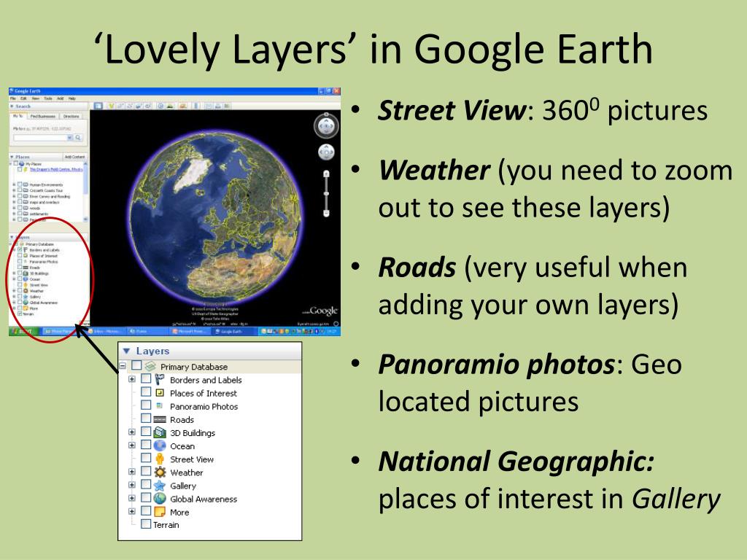Click the Record a Tour toolbar icon
This screenshot has width=747, height=560.
[x=147, y=106]
